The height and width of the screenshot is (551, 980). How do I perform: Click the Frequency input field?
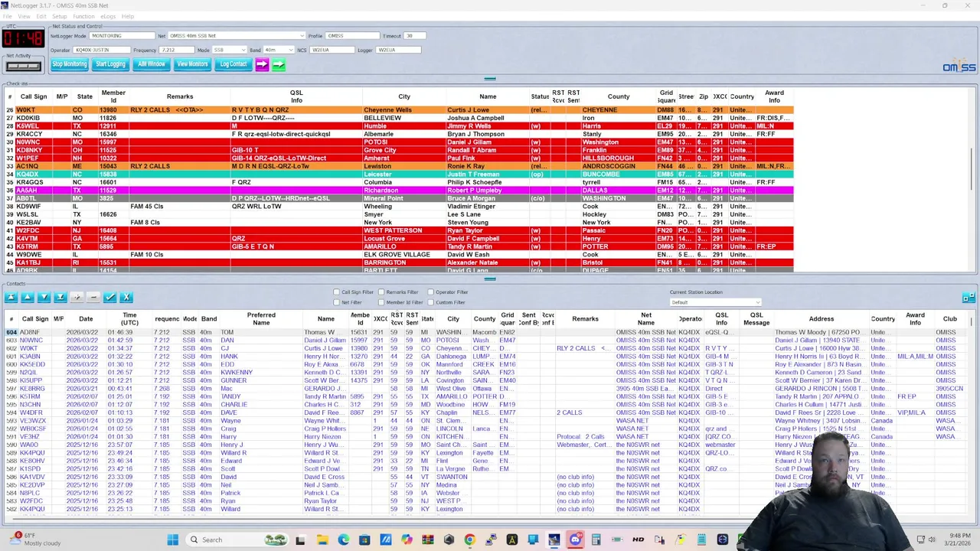pyautogui.click(x=177, y=50)
